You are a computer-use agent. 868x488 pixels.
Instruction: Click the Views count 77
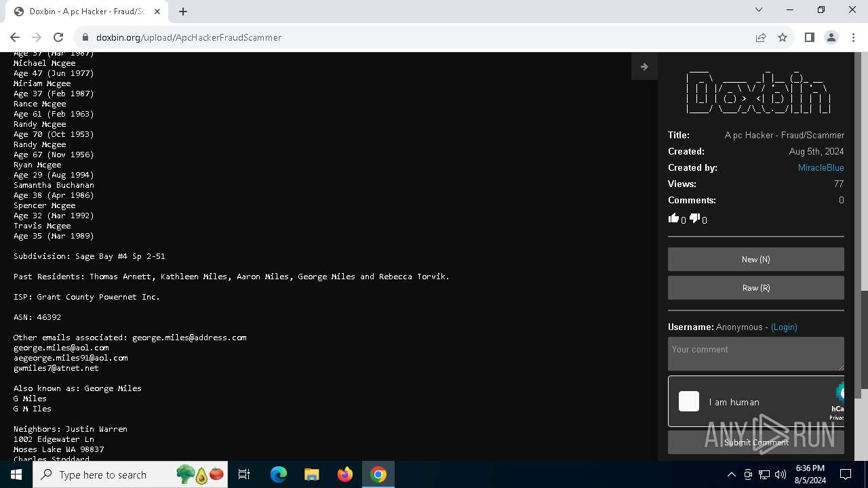pos(839,184)
